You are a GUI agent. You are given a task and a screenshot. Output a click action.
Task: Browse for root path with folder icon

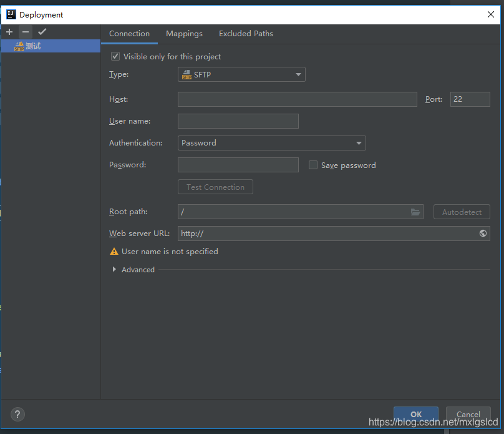(x=415, y=212)
